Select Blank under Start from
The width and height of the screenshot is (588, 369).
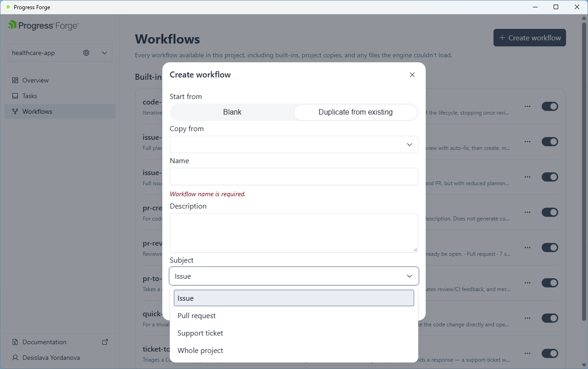coord(232,112)
